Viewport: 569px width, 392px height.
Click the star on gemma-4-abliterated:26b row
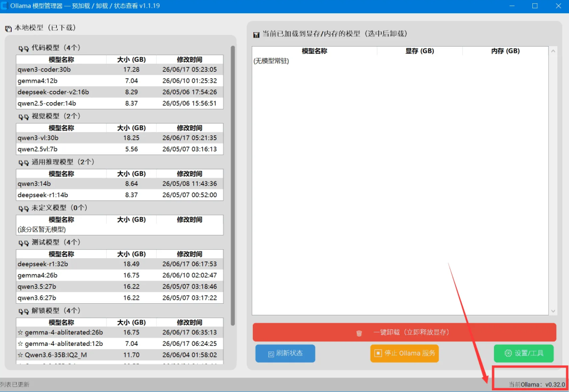click(21, 333)
